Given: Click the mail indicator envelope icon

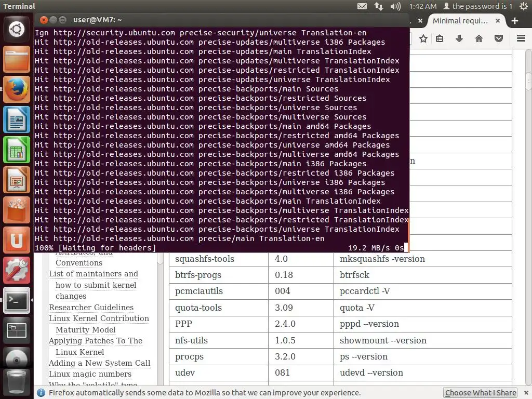Looking at the screenshot, I should (x=362, y=6).
